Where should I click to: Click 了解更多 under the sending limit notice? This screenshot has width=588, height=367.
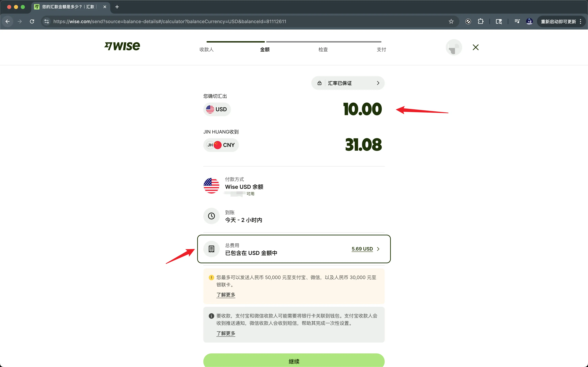[x=226, y=295]
